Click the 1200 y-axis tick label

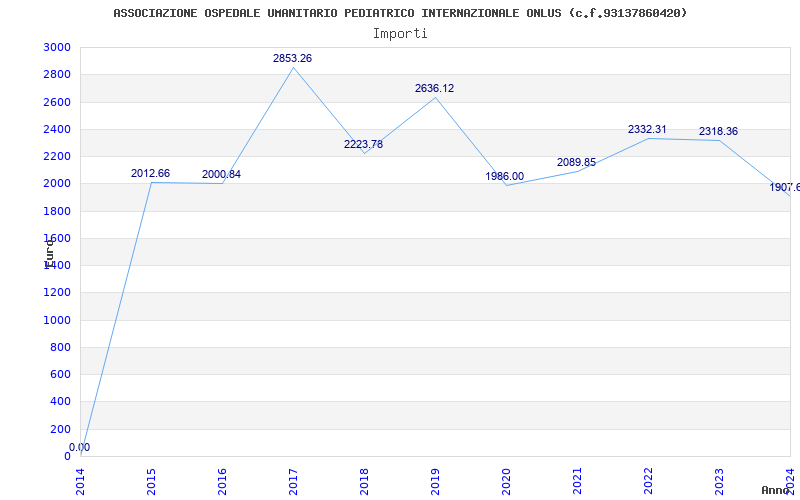tap(57, 292)
